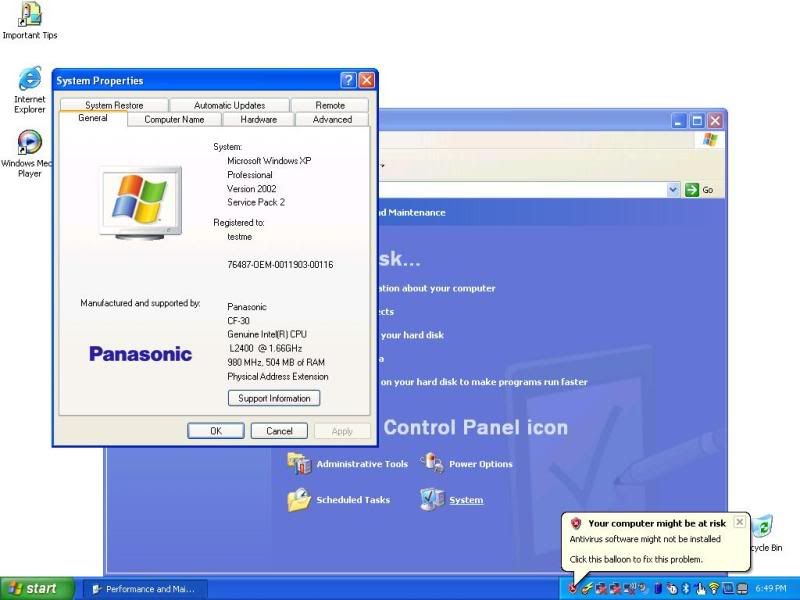The height and width of the screenshot is (600, 800).
Task: Open the Start menu
Action: pyautogui.click(x=37, y=589)
